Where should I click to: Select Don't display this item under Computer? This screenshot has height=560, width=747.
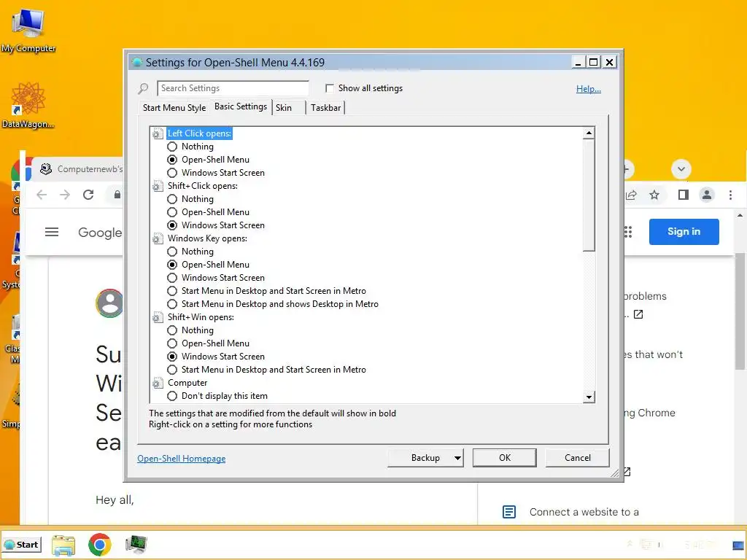coord(172,396)
